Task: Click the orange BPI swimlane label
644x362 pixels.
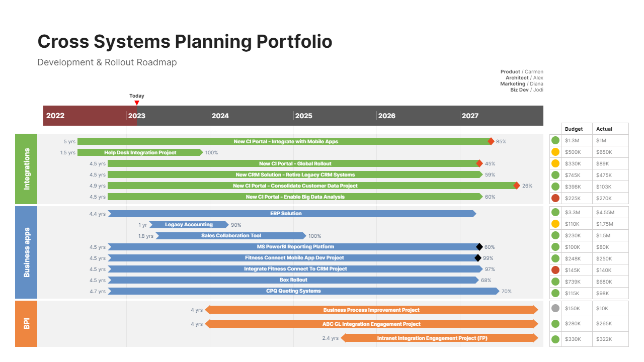Action: click(26, 324)
